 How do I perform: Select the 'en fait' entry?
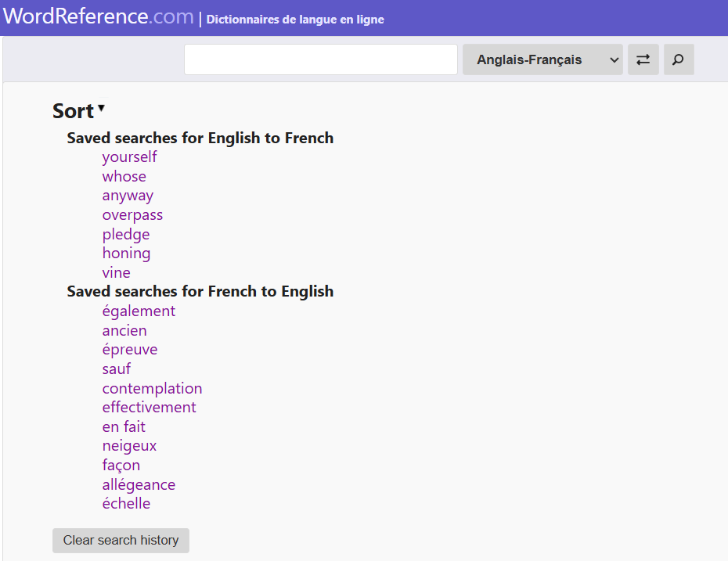124,427
